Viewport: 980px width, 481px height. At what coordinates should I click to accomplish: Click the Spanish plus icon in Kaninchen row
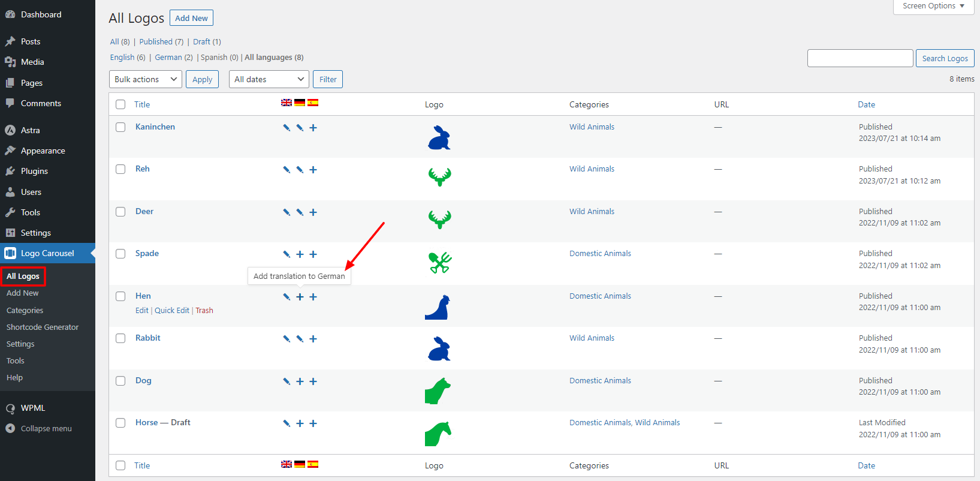click(x=313, y=128)
